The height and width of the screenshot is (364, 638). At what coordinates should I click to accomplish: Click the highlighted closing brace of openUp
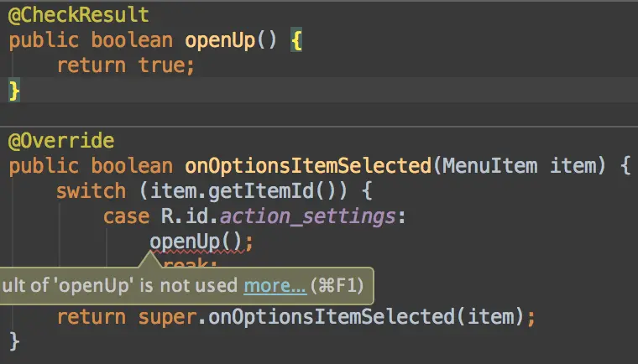coord(13,91)
